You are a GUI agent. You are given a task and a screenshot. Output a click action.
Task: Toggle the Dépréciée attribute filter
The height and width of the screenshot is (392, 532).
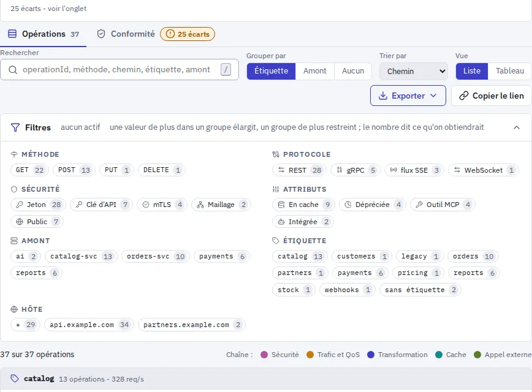tap(373, 205)
